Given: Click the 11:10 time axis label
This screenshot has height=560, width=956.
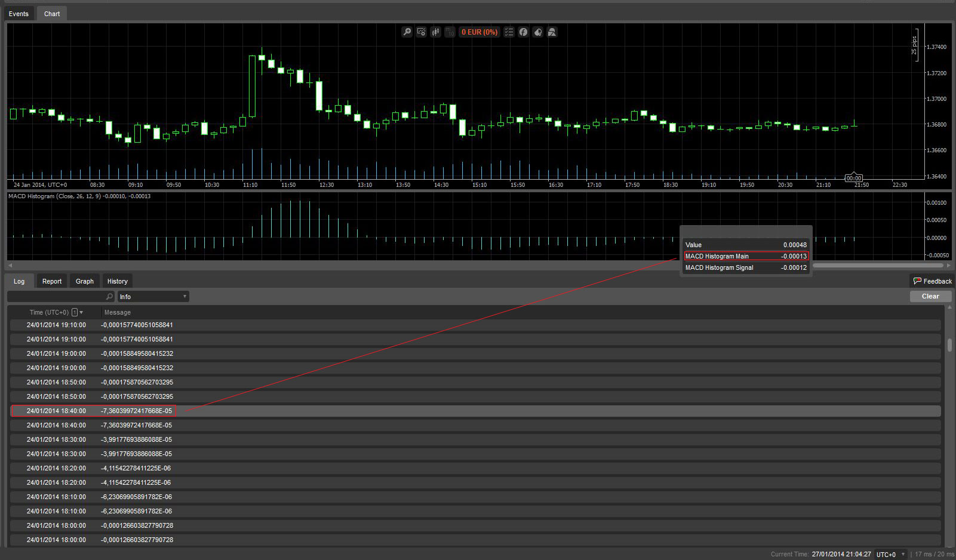Looking at the screenshot, I should 250,185.
